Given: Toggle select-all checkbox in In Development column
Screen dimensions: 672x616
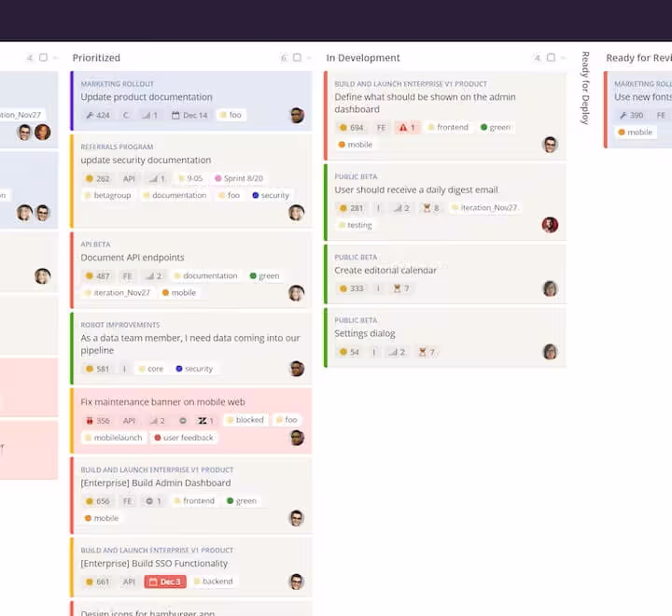Looking at the screenshot, I should [x=552, y=58].
